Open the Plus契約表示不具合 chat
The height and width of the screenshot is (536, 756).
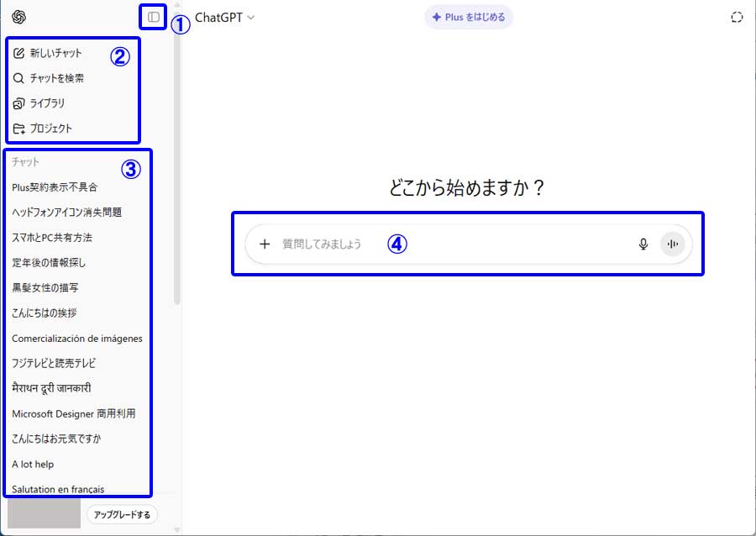click(55, 187)
